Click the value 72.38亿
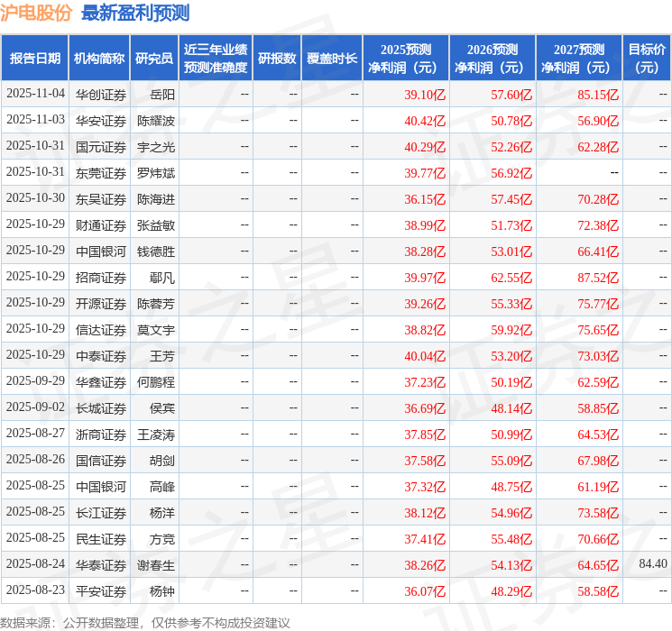This screenshot has height=631, width=672. click(598, 225)
